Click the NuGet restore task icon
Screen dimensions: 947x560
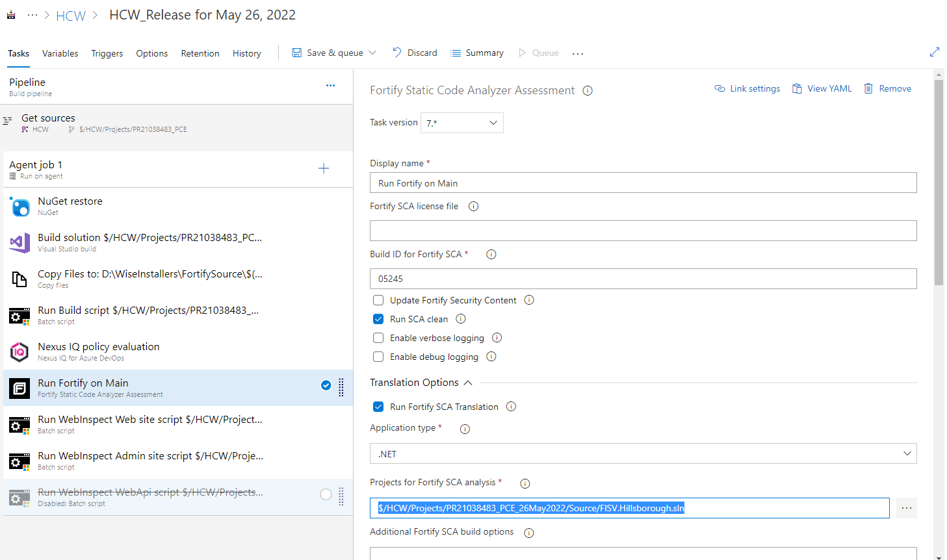[x=19, y=207]
